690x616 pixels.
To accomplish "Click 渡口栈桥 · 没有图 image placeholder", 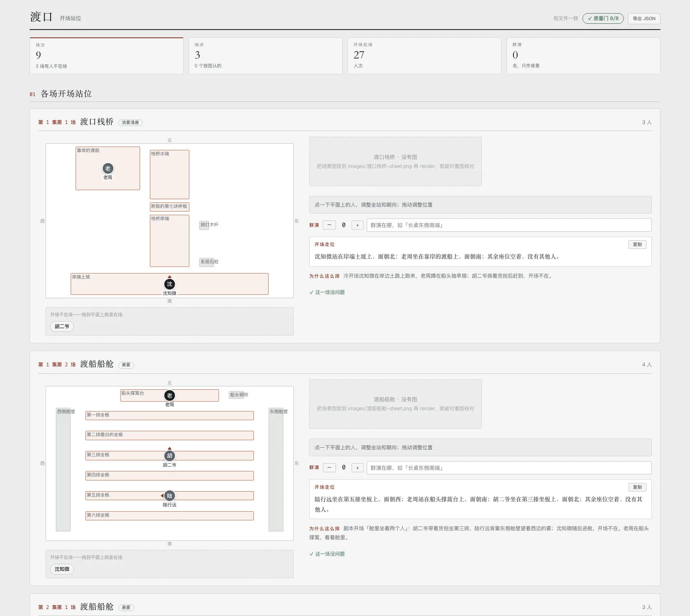I will pos(396,161).
